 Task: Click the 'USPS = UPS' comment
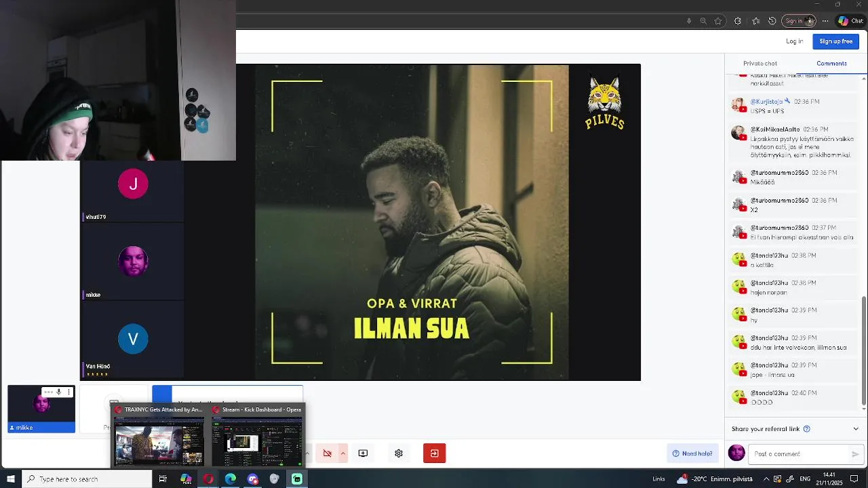(767, 111)
